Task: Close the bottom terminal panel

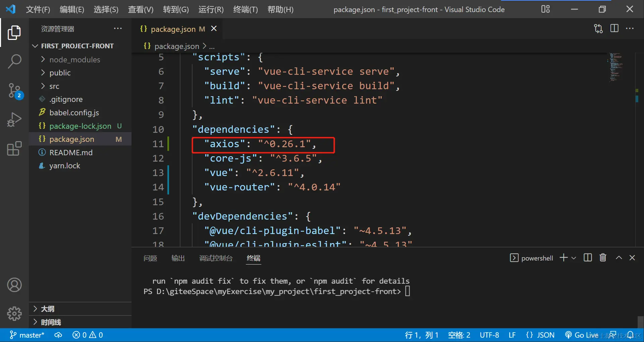Action: [632, 258]
